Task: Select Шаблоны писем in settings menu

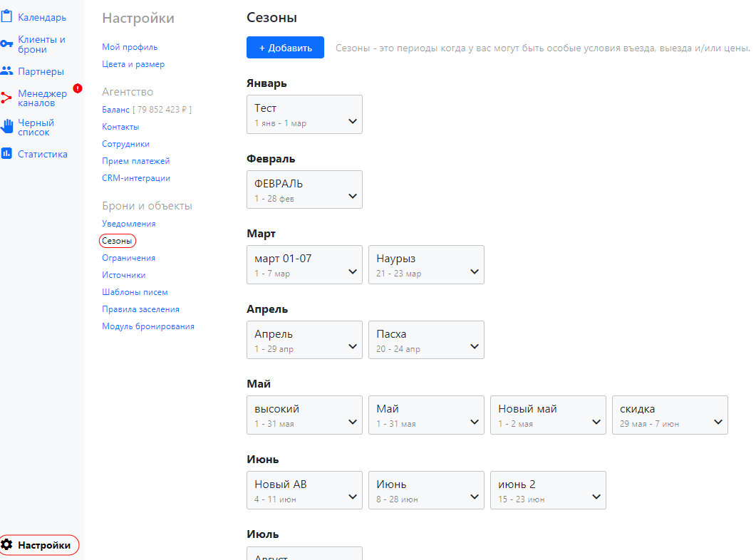Action: 135,292
